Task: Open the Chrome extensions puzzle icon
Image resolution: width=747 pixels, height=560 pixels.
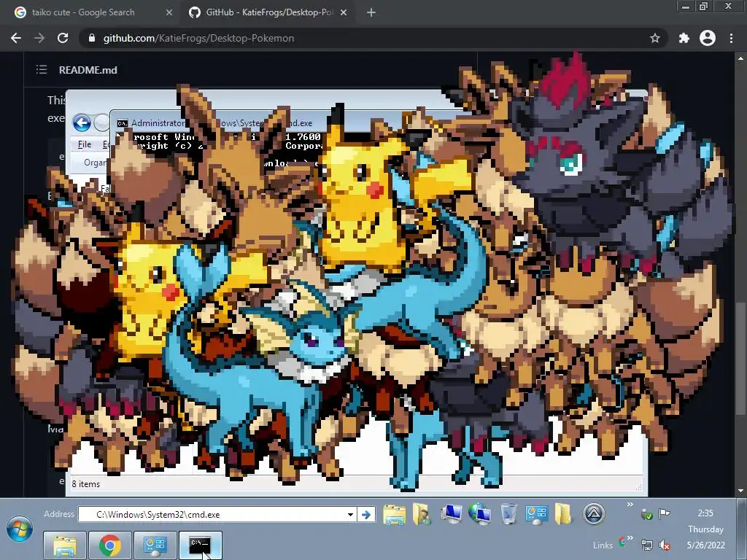Action: [x=684, y=38]
